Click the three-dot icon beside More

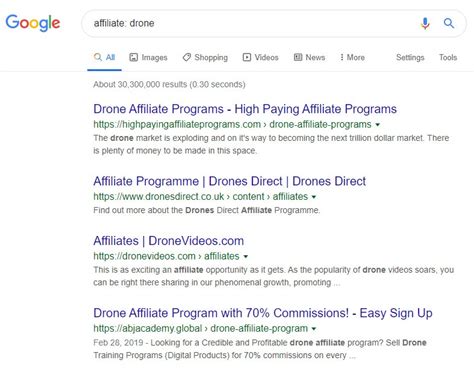click(342, 57)
